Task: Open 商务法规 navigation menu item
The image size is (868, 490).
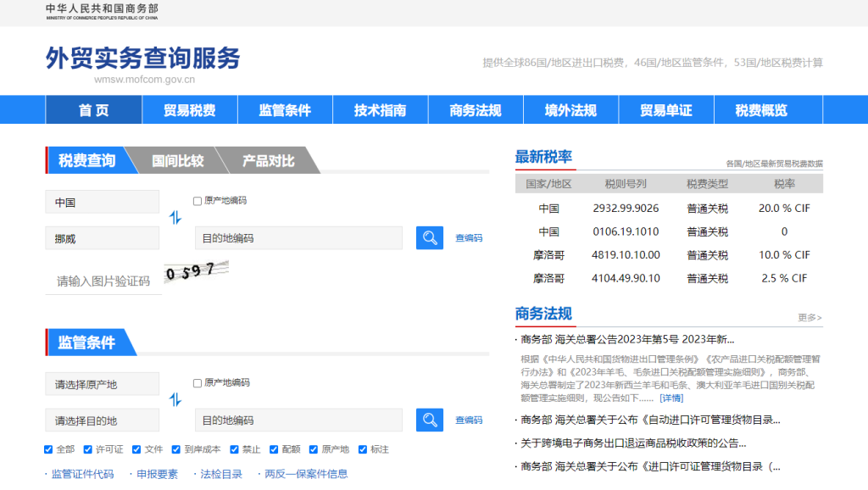Action: (475, 109)
